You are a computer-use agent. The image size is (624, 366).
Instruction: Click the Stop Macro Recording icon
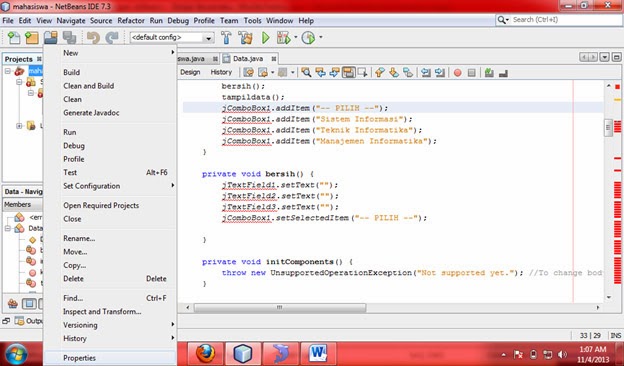[471, 73]
